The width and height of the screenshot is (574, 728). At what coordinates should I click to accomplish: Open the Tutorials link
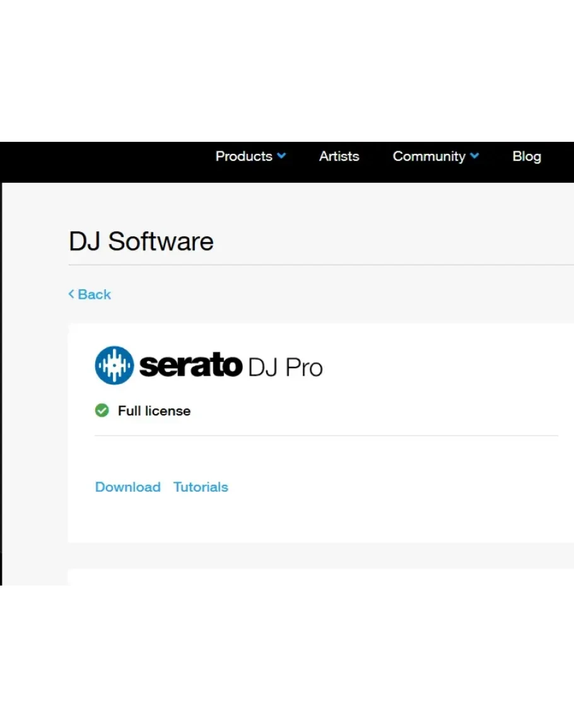(201, 487)
